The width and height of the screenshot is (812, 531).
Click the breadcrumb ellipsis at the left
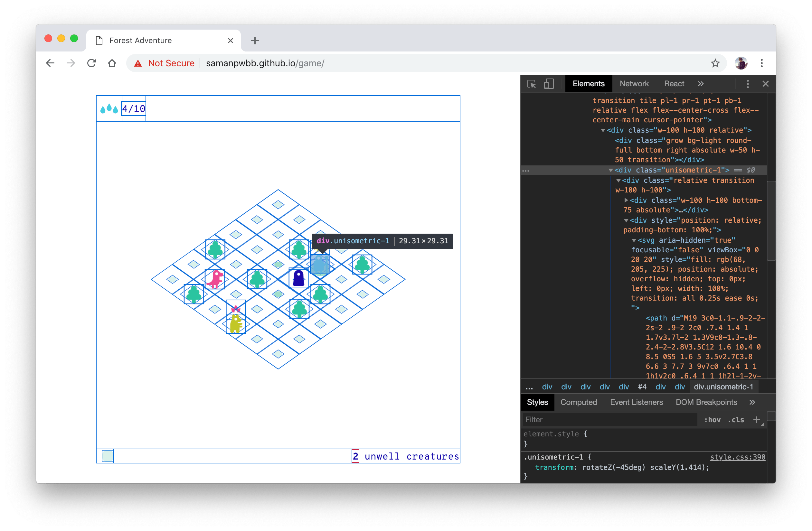point(529,387)
